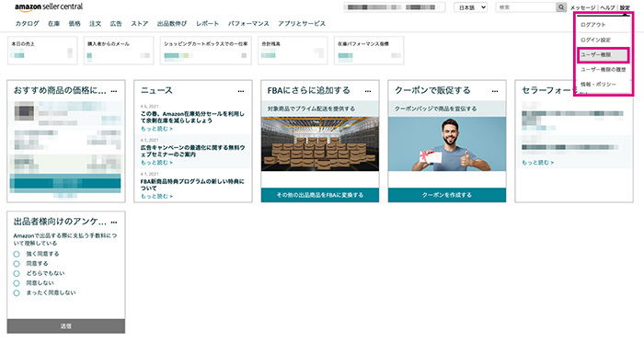Open the 出品者様向けのアンケート card ellipsis menu

pyautogui.click(x=114, y=223)
